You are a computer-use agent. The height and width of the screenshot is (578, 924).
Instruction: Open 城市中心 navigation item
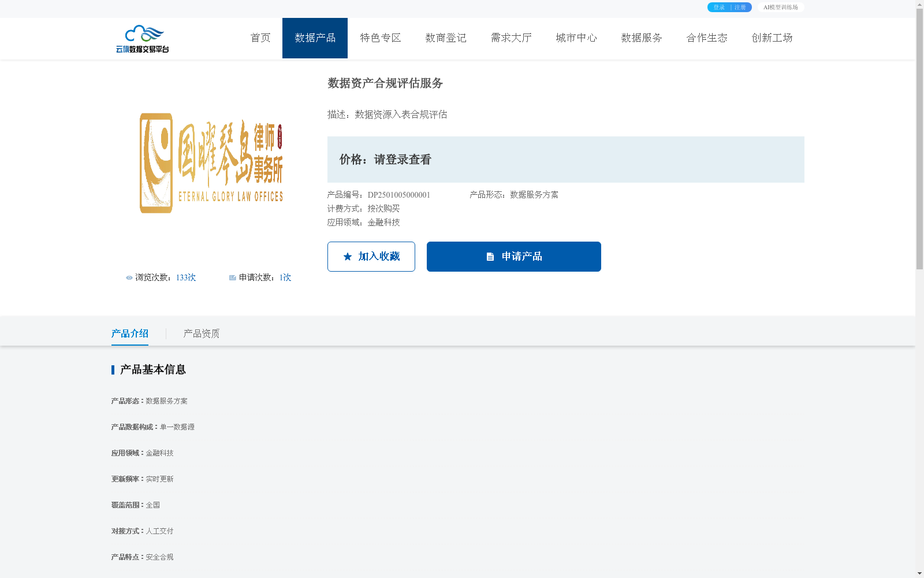[x=576, y=38]
